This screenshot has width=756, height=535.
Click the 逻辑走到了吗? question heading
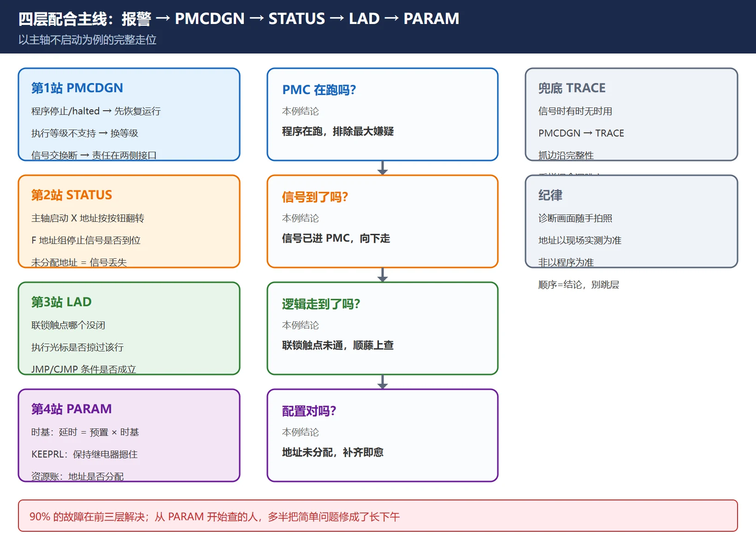321,304
